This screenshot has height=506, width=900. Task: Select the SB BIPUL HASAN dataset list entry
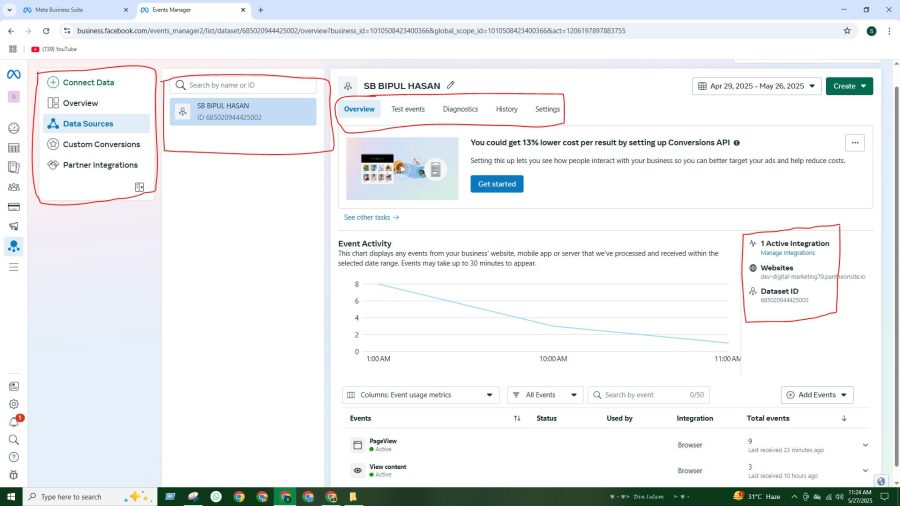(x=243, y=111)
